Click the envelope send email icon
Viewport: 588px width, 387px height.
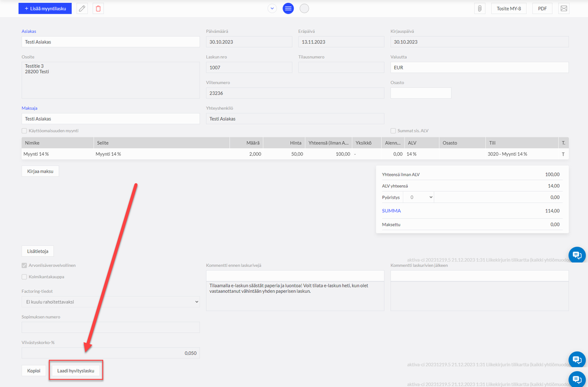564,8
